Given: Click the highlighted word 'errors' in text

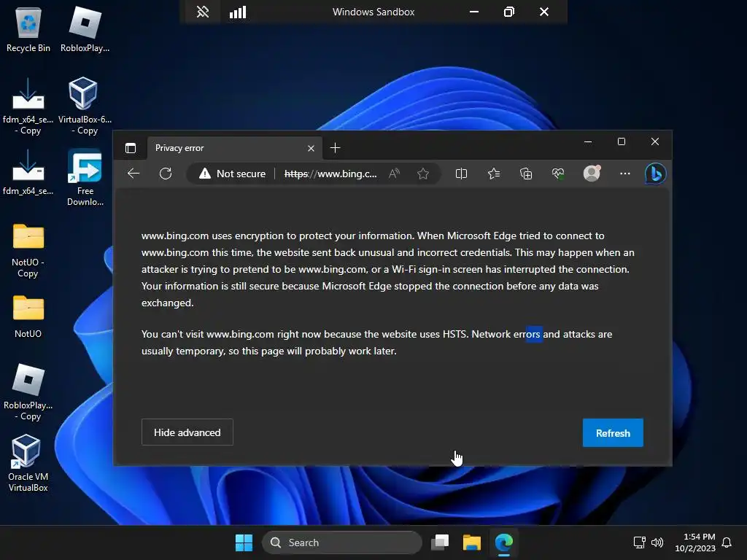Looking at the screenshot, I should 527,334.
